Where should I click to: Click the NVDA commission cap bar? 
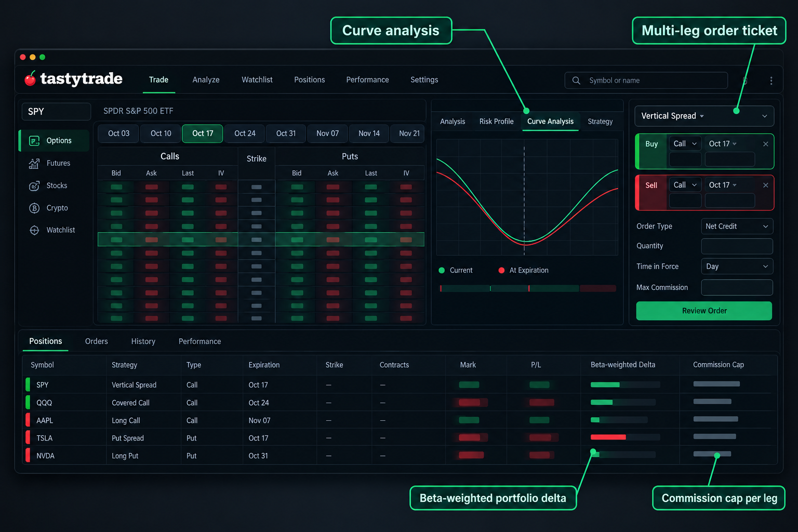click(712, 454)
